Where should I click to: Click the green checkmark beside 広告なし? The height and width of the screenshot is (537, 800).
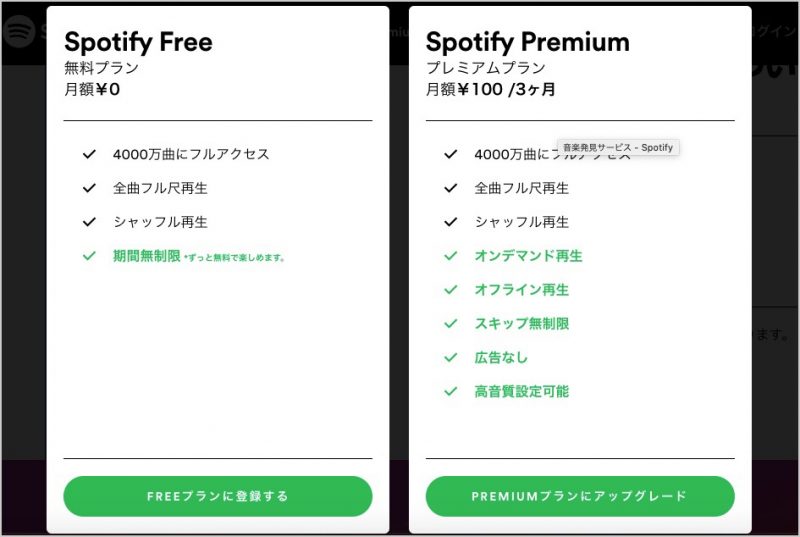tap(451, 357)
